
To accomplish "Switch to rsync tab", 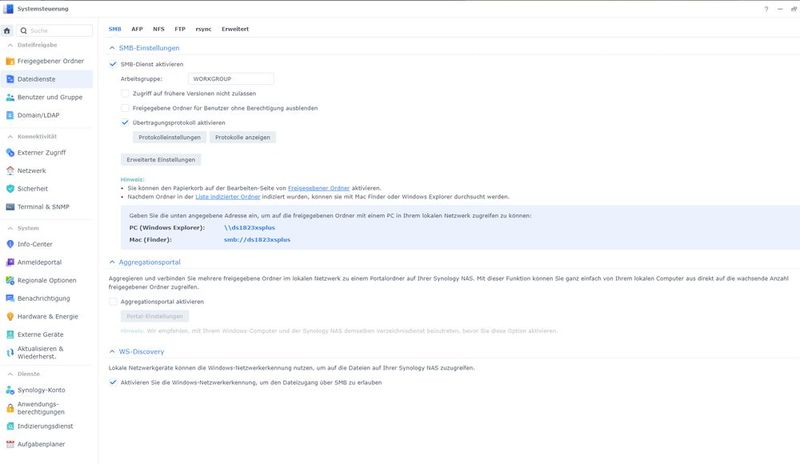I will [x=203, y=29].
